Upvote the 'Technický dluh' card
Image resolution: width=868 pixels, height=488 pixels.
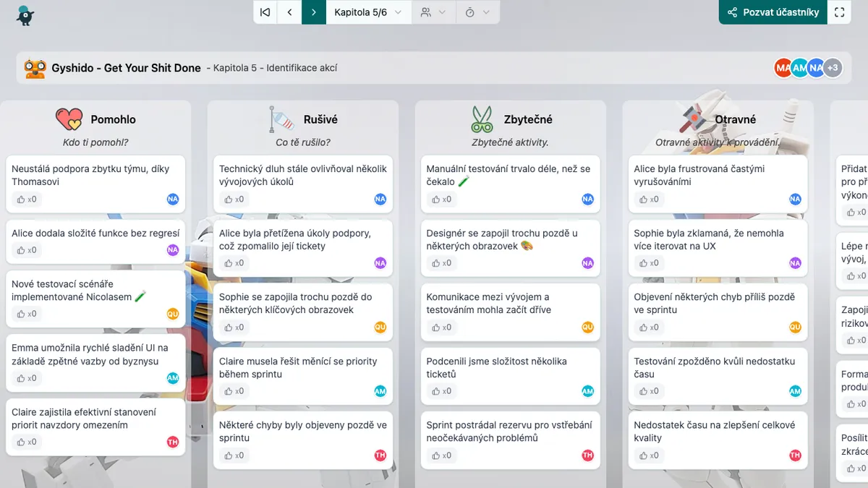(233, 200)
